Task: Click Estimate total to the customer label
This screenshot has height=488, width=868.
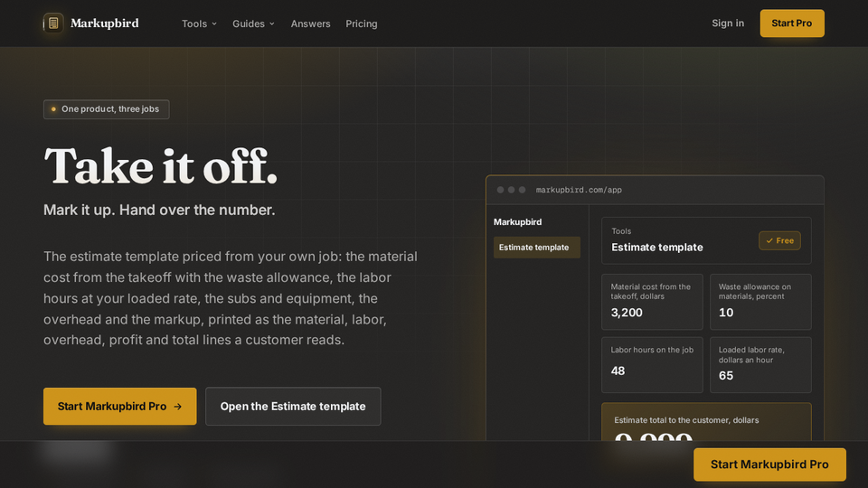Action: point(686,420)
